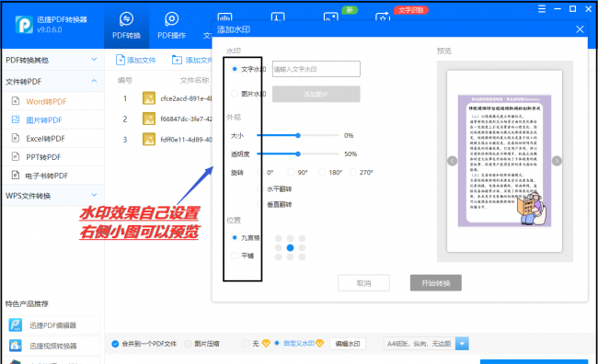Select the 自定义水印 option
This screenshot has width=598, height=364.
point(277,343)
